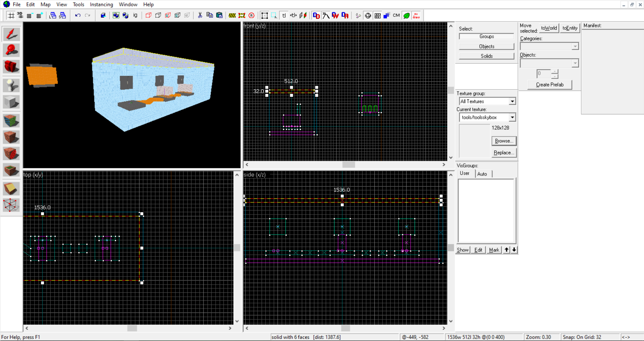Pick the Entity tool with lightbulb icon
644x341 pixels.
click(x=11, y=85)
